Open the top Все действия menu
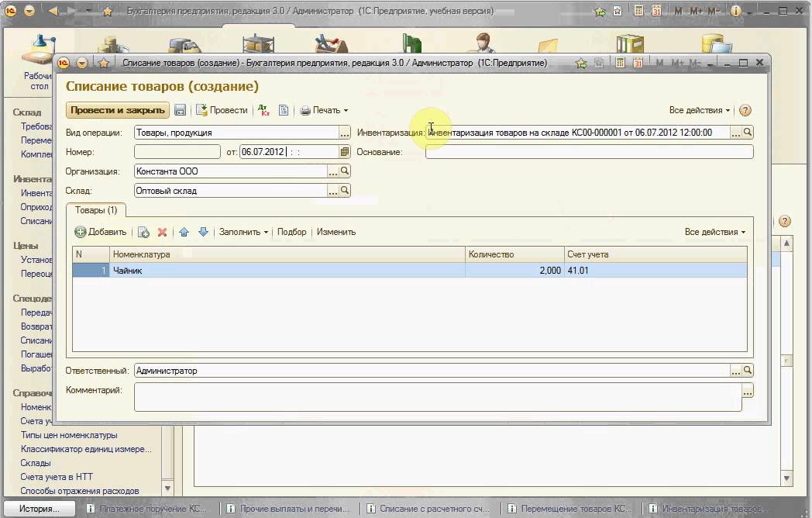The image size is (812, 518). tap(699, 110)
